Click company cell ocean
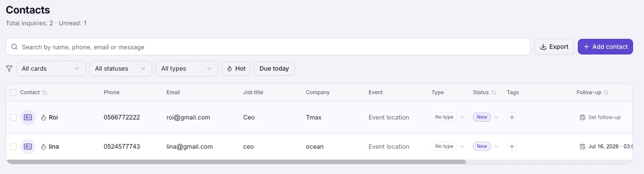Image resolution: width=644 pixels, height=174 pixels. pyautogui.click(x=315, y=147)
